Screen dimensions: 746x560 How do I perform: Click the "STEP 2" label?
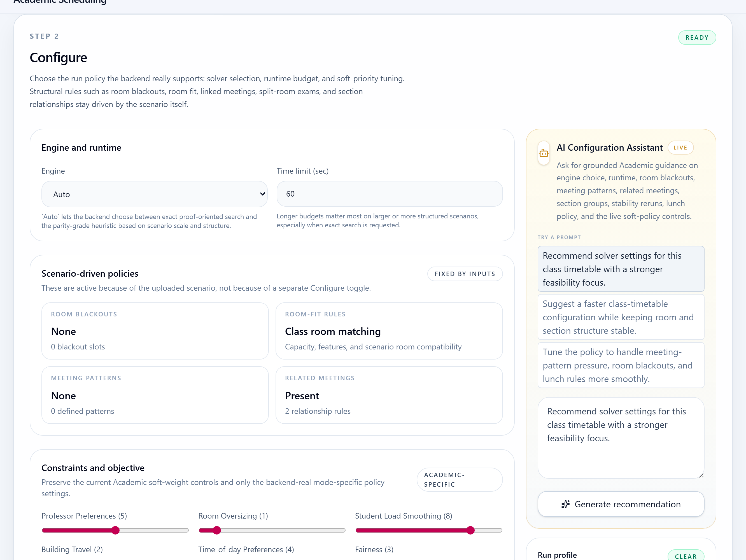pos(44,36)
